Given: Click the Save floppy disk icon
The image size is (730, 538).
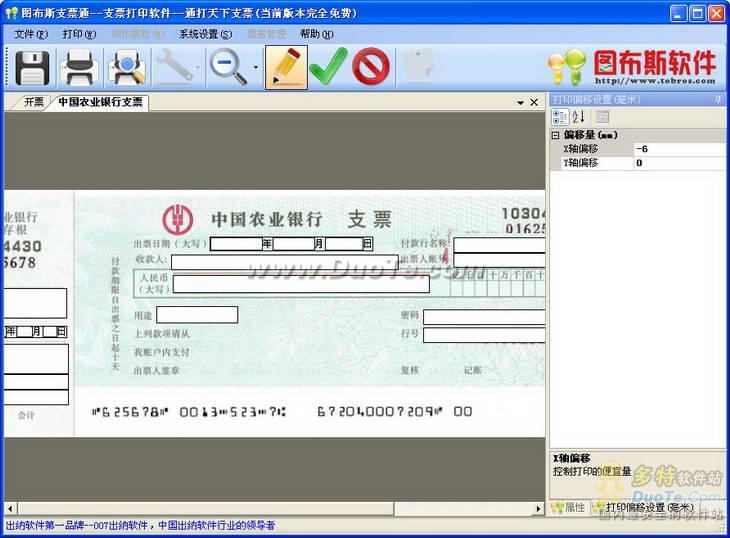Looking at the screenshot, I should (32, 68).
